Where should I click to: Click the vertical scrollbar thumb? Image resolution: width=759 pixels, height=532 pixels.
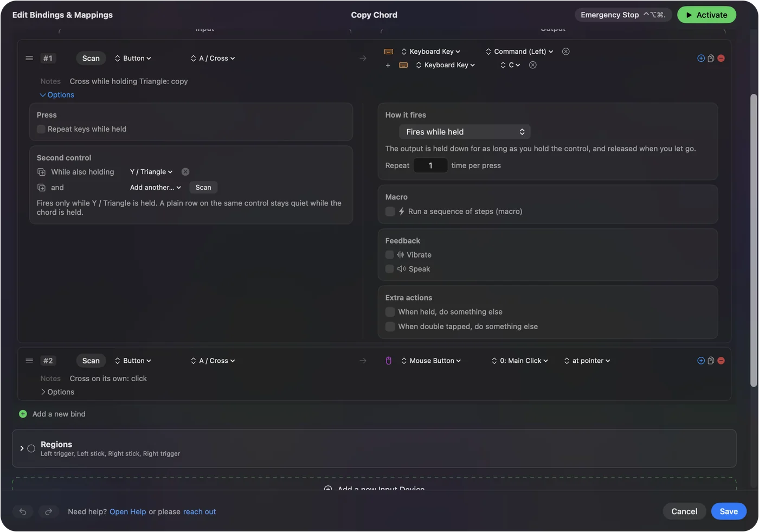(753, 241)
